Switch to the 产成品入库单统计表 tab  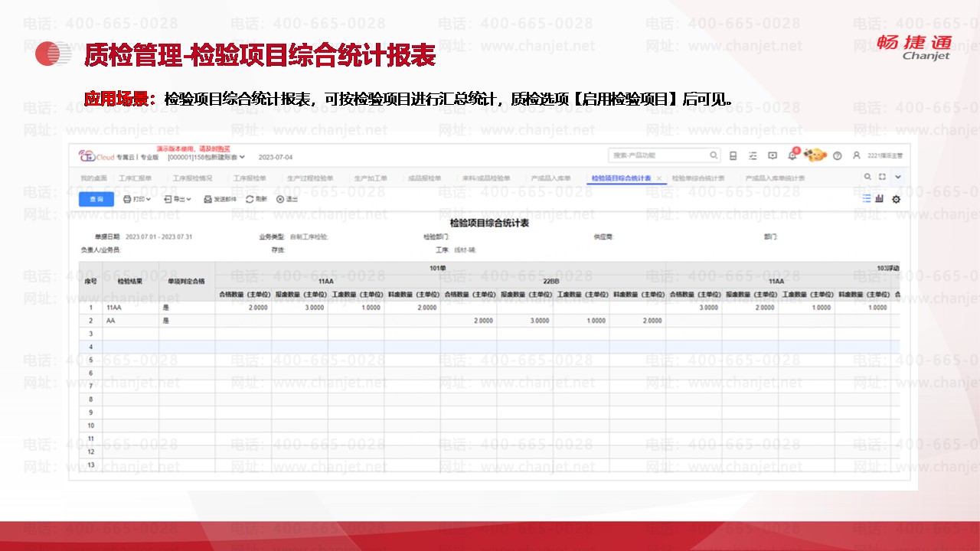click(x=775, y=178)
